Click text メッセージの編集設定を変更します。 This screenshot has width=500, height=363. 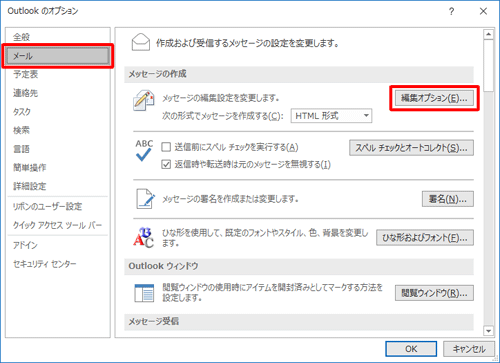pyautogui.click(x=221, y=98)
